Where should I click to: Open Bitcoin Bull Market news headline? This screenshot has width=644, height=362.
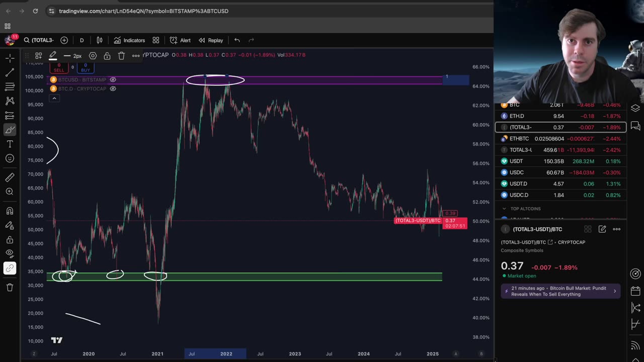click(x=560, y=291)
